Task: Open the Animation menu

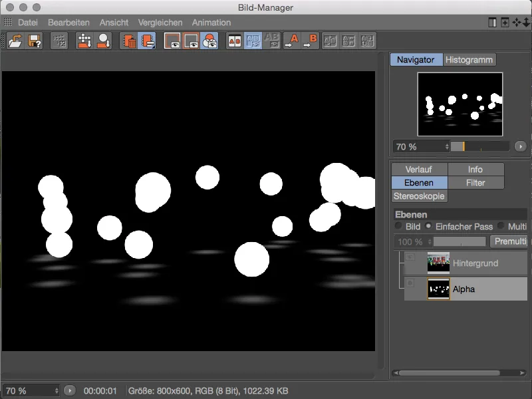Action: (x=211, y=23)
